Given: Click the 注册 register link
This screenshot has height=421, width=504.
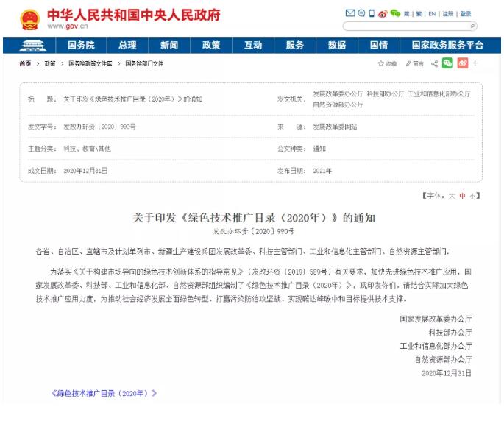Looking at the screenshot, I should pyautogui.click(x=448, y=14).
